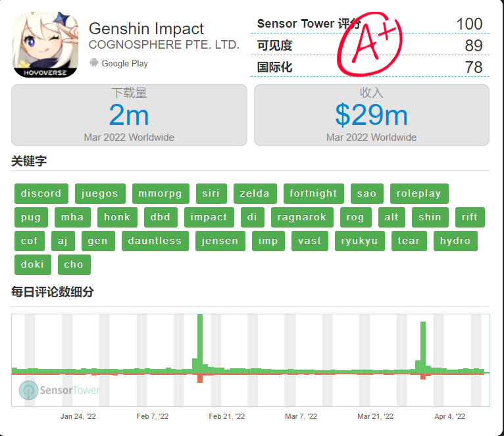Click the Android Google Play icon

tap(93, 63)
